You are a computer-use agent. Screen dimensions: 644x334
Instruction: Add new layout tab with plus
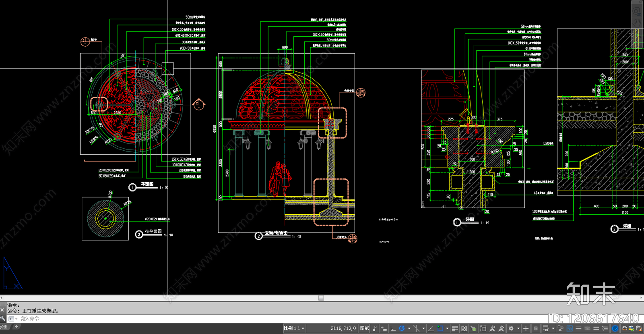click(17, 327)
